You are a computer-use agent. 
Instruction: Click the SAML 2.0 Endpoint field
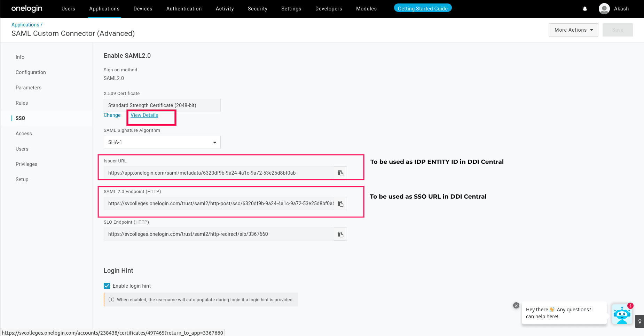[219, 203]
